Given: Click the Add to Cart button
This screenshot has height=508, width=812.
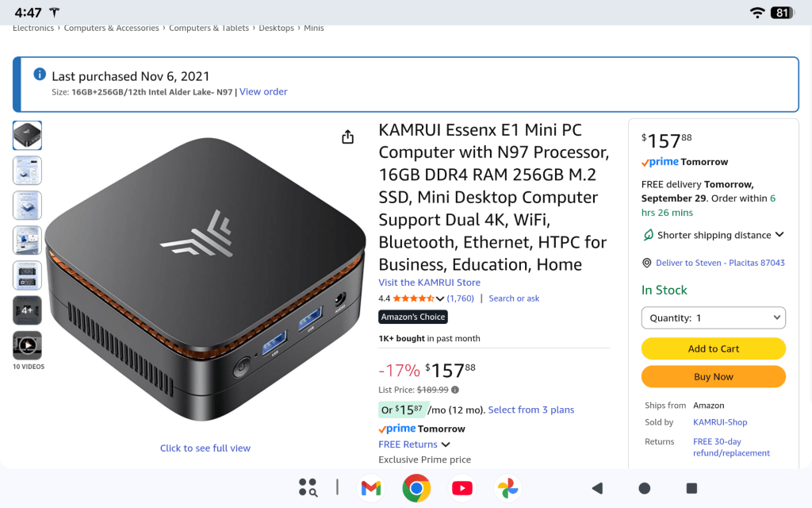Looking at the screenshot, I should click(713, 349).
